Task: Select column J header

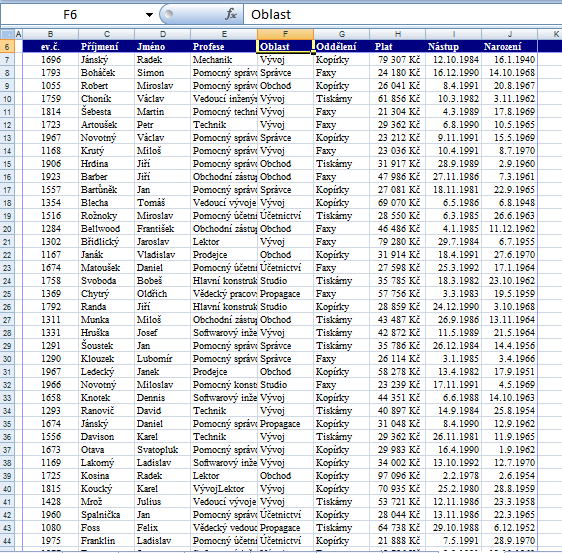Action: coord(509,34)
